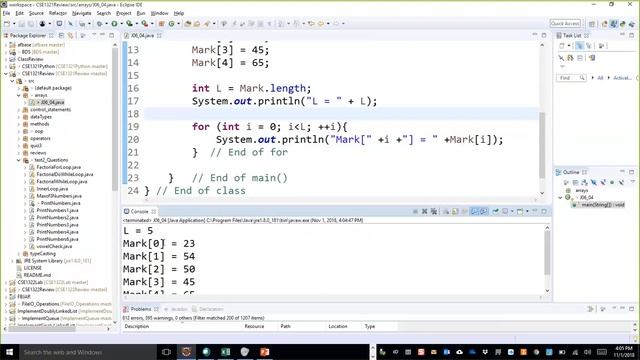Click the Quick Access search field
640x360 pixels.
565,24
